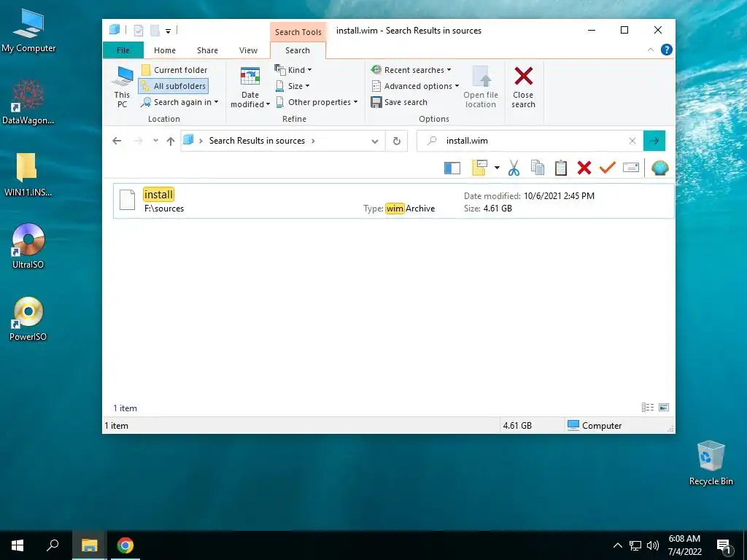Run search with the green arrow button

pyautogui.click(x=654, y=141)
